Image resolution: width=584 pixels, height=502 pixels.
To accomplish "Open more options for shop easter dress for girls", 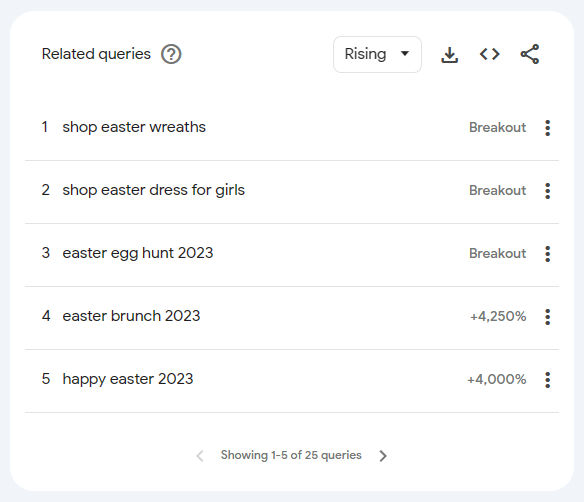I will coord(548,191).
